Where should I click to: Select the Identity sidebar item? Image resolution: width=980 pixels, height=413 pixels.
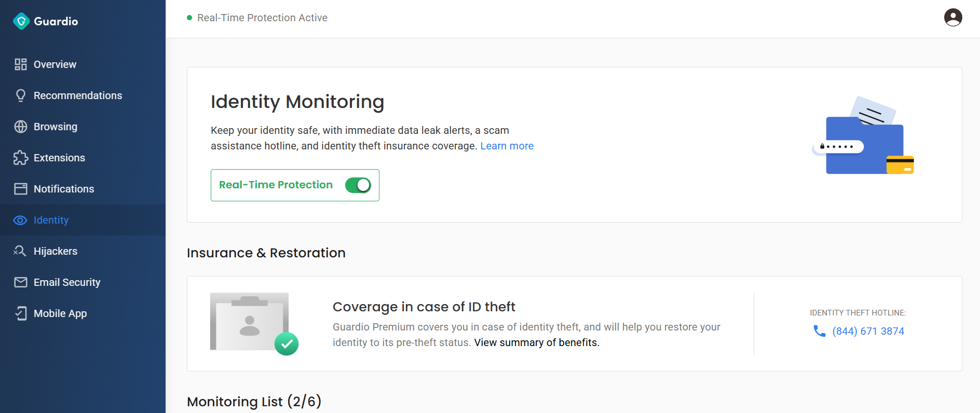83,220
